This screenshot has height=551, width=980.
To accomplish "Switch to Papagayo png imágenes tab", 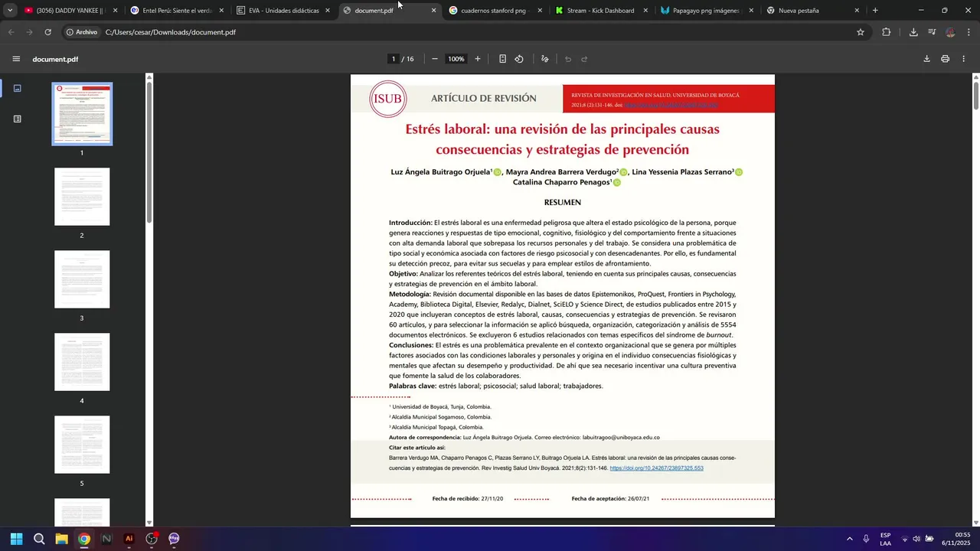I will (707, 11).
